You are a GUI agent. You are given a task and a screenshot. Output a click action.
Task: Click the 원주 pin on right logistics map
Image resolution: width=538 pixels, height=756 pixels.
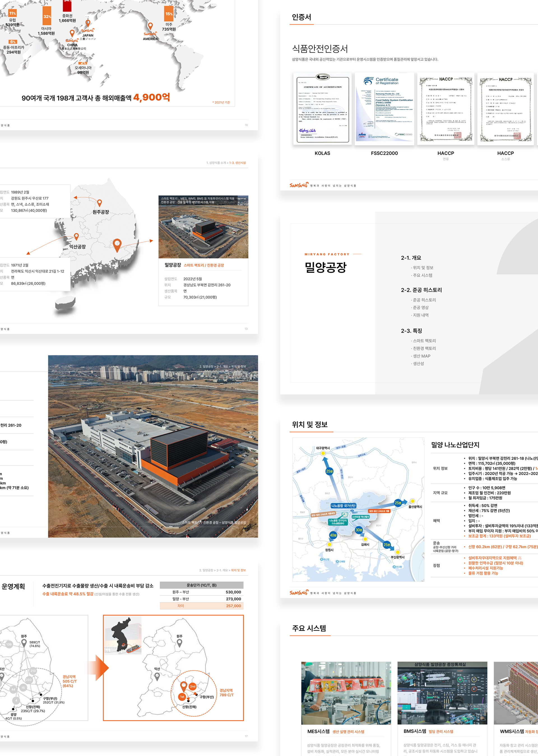[x=180, y=643]
